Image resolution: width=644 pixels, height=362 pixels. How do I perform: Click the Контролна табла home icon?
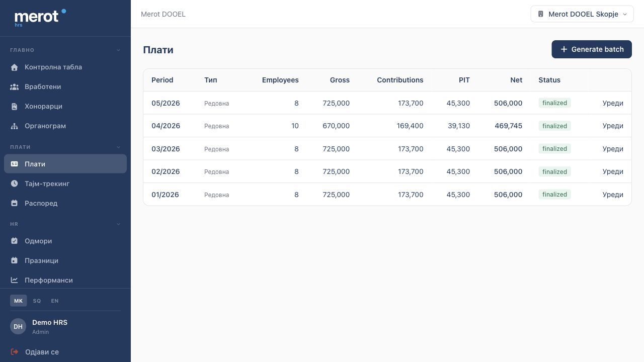pyautogui.click(x=15, y=67)
